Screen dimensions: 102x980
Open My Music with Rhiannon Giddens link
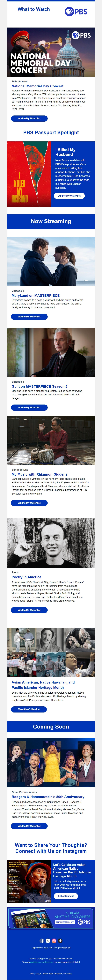[x=39, y=474]
